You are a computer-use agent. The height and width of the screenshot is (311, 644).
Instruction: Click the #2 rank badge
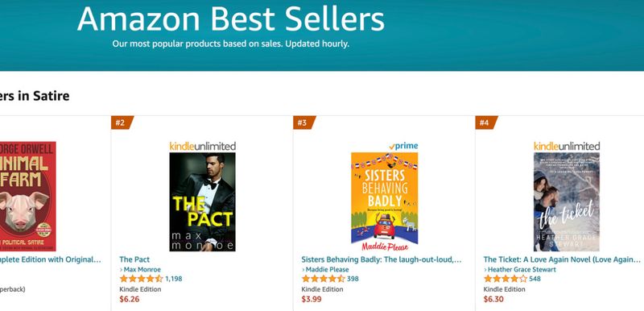pyautogui.click(x=122, y=122)
